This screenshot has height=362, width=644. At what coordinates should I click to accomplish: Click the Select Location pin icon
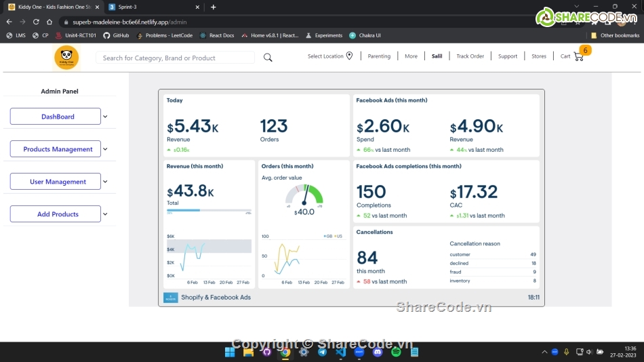click(x=349, y=56)
